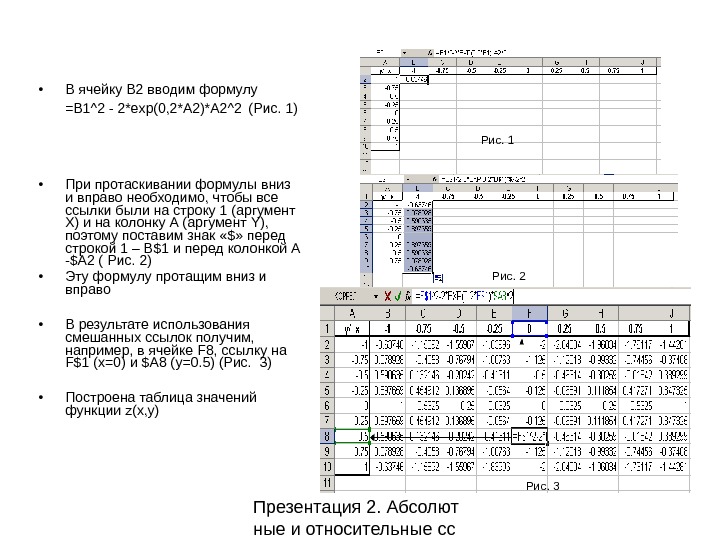This screenshot has width=720, height=540.
Task: Click cell A8 with green border in Рис. 3
Action: pos(352,436)
